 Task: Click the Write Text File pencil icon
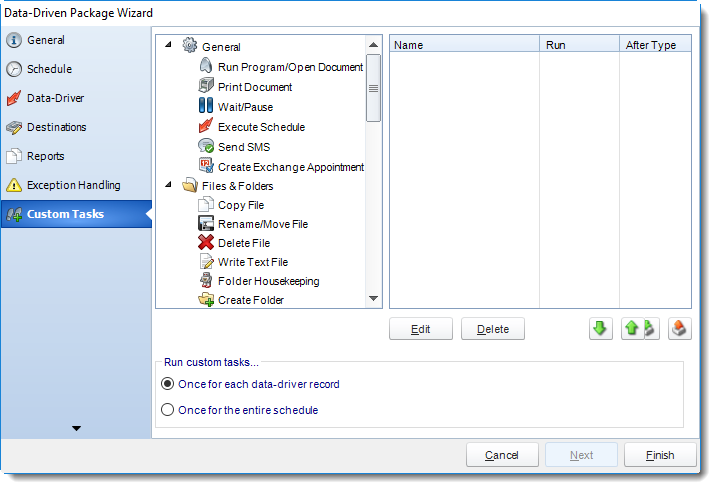point(206,262)
